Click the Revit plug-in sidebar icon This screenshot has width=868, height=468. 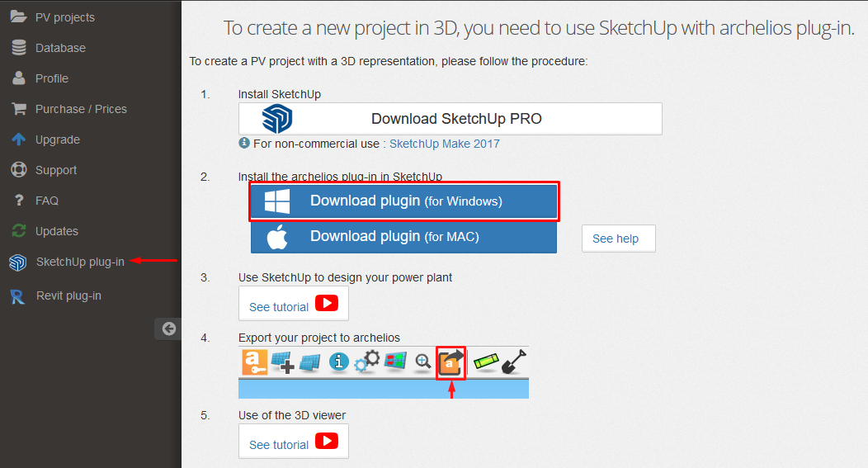click(17, 296)
